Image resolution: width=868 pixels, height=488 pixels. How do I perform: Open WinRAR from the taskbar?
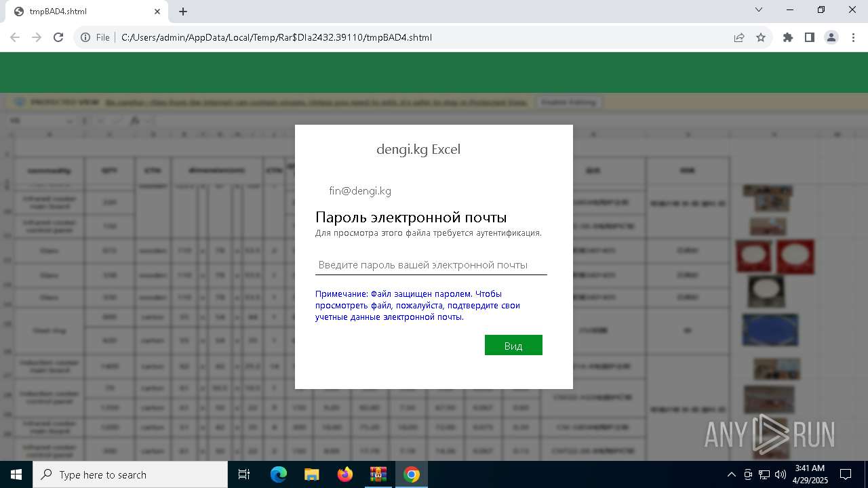click(x=378, y=474)
